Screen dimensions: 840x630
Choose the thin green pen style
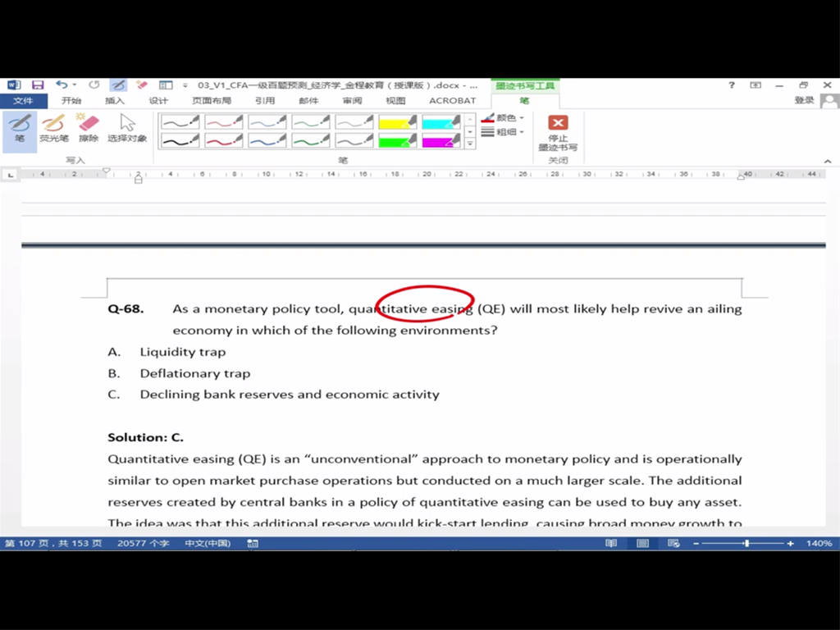pyautogui.click(x=311, y=122)
